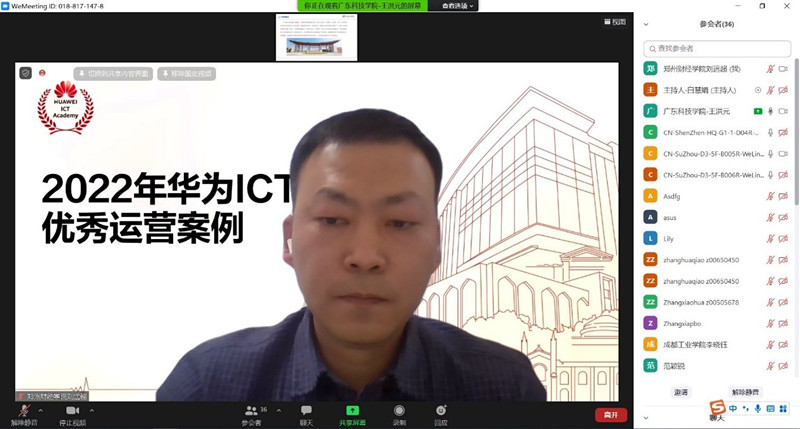Click the remove pinned video button
Screen dimensions: 800x429
point(187,73)
